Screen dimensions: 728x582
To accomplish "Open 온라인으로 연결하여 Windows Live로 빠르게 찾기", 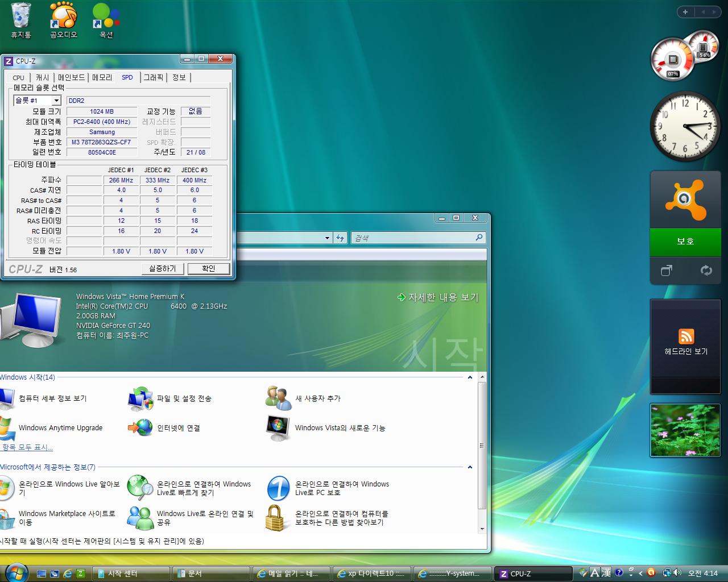I will [189, 488].
